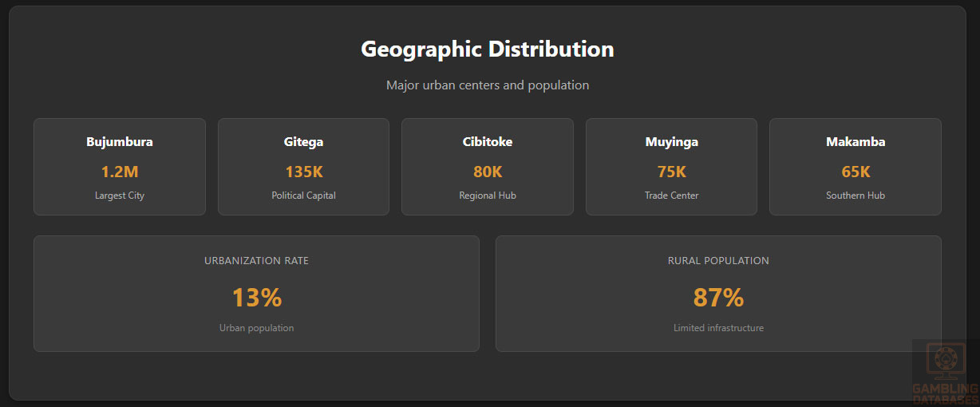980x407 pixels.
Task: Click Bujumbura's 1.2M population figure
Action: point(120,172)
